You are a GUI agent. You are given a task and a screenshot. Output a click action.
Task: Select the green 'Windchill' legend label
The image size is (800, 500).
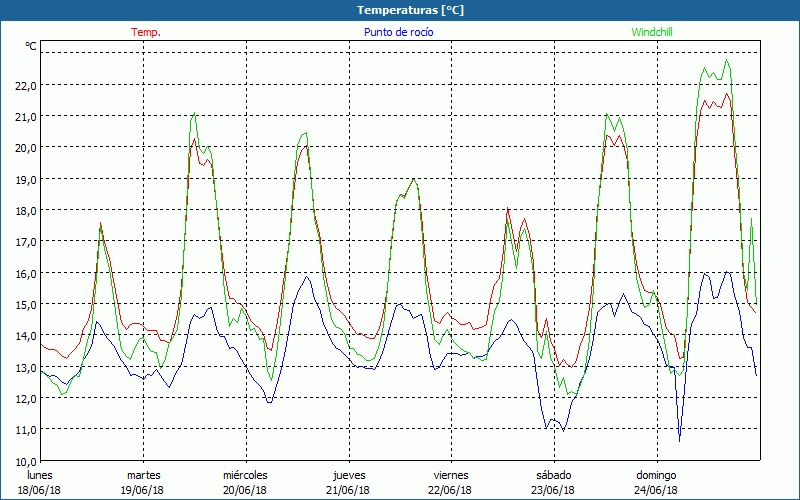point(652,32)
